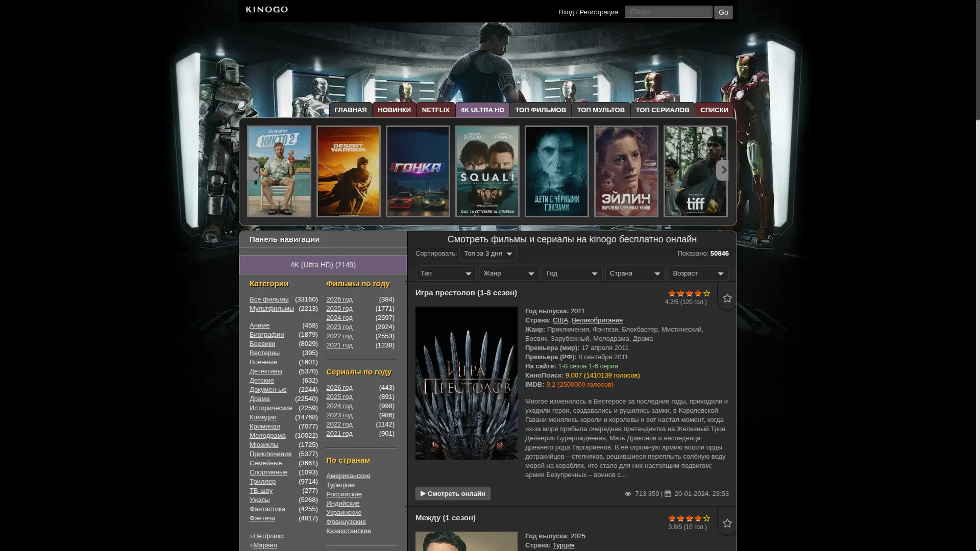The height and width of the screenshot is (551, 980).
Task: Open series from 2021 год
Action: [x=339, y=434]
